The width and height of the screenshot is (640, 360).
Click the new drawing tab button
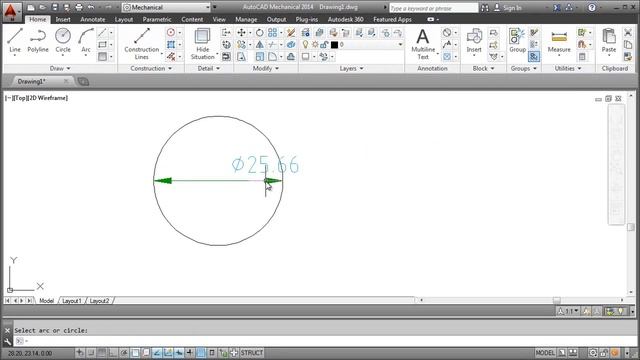tap(83, 82)
